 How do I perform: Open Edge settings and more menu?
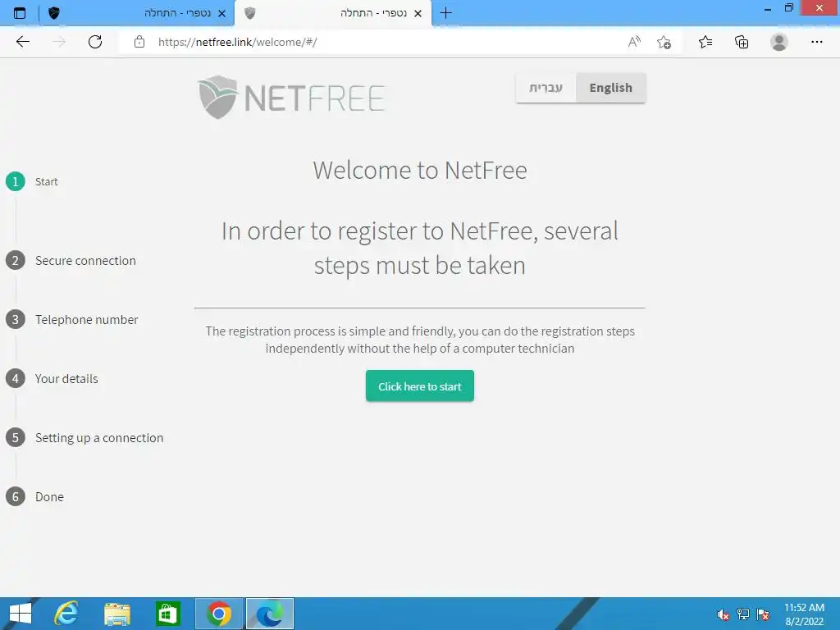(x=816, y=42)
